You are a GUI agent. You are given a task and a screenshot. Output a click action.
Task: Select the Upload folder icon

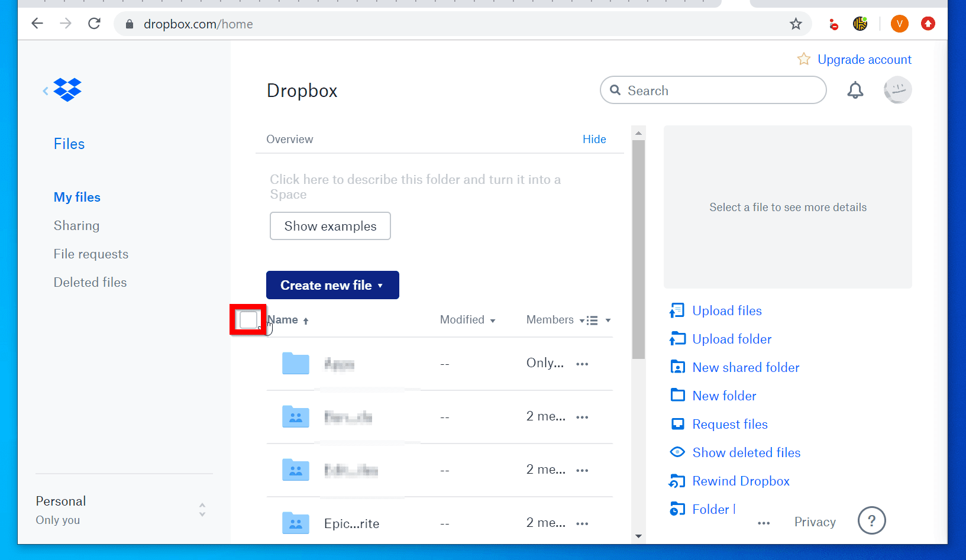(x=677, y=338)
